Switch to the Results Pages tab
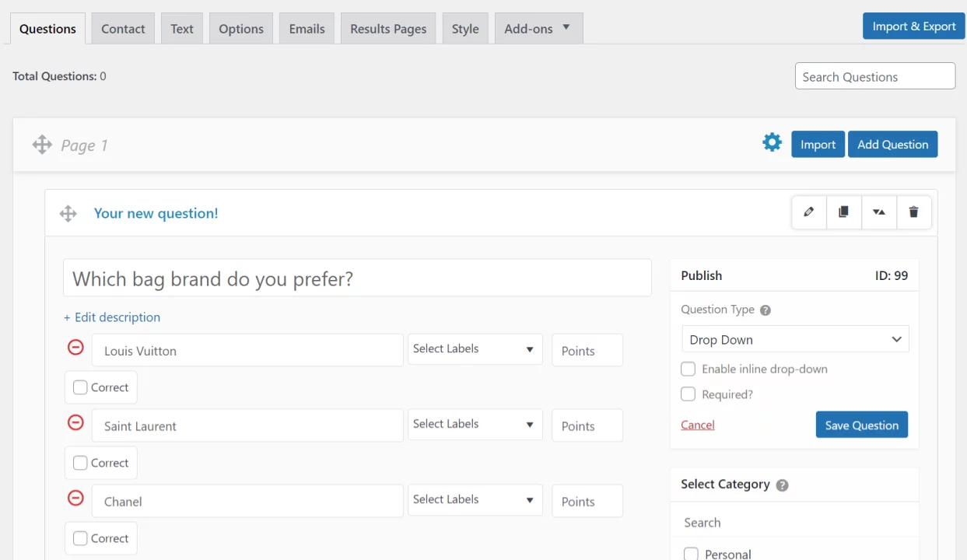The image size is (967, 560). click(x=387, y=28)
